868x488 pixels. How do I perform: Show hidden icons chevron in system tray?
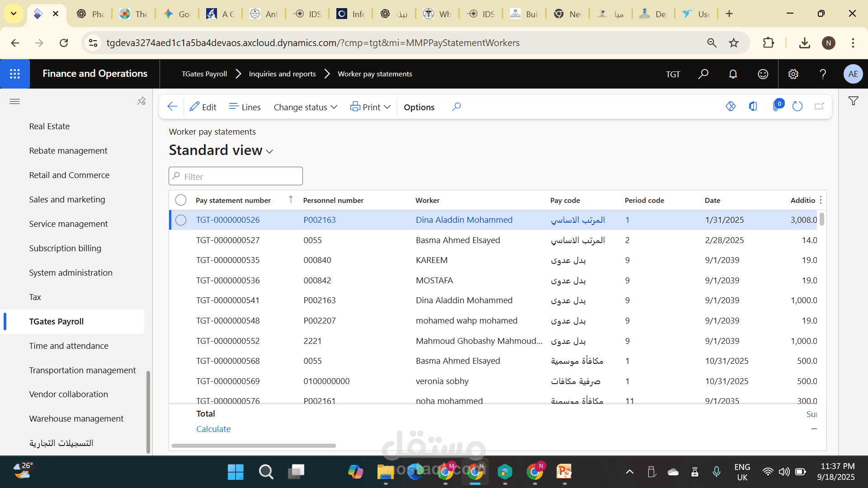[629, 472]
